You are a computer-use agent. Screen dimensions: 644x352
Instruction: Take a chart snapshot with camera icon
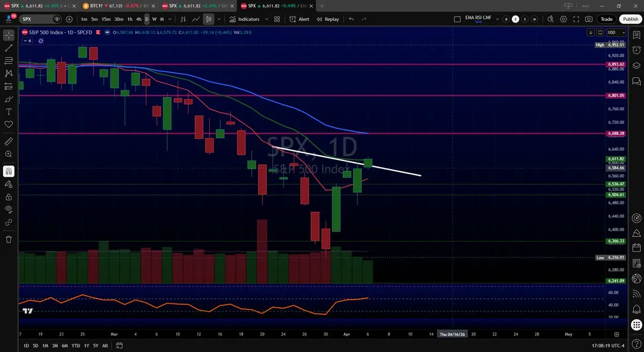coord(589,19)
